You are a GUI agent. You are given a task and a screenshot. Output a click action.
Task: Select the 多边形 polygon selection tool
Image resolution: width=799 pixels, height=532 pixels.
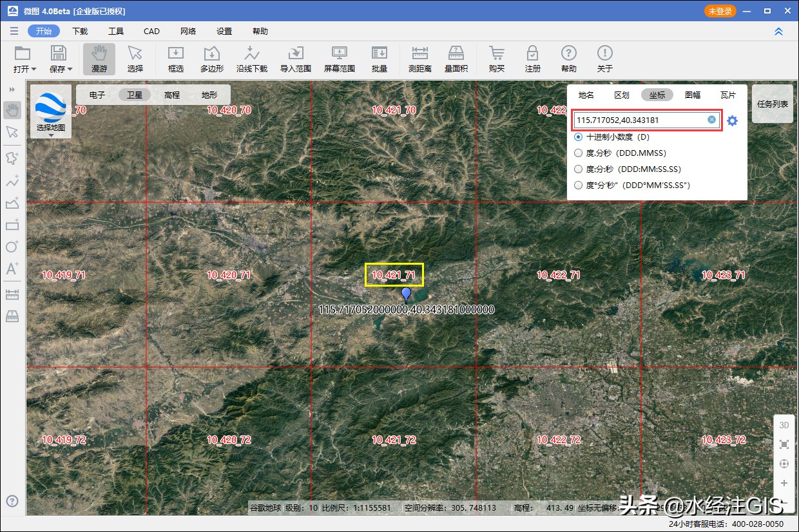coord(211,59)
